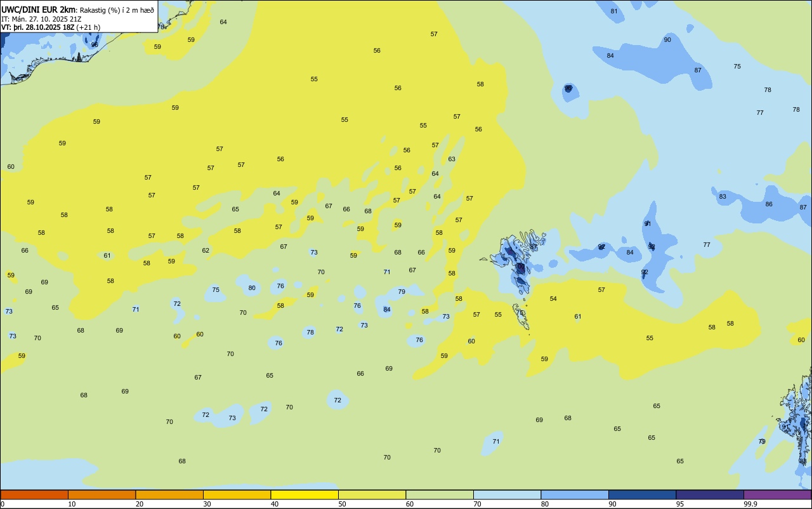Click the legend tick label 30
Image resolution: width=812 pixels, height=509 pixels.
[x=207, y=504]
